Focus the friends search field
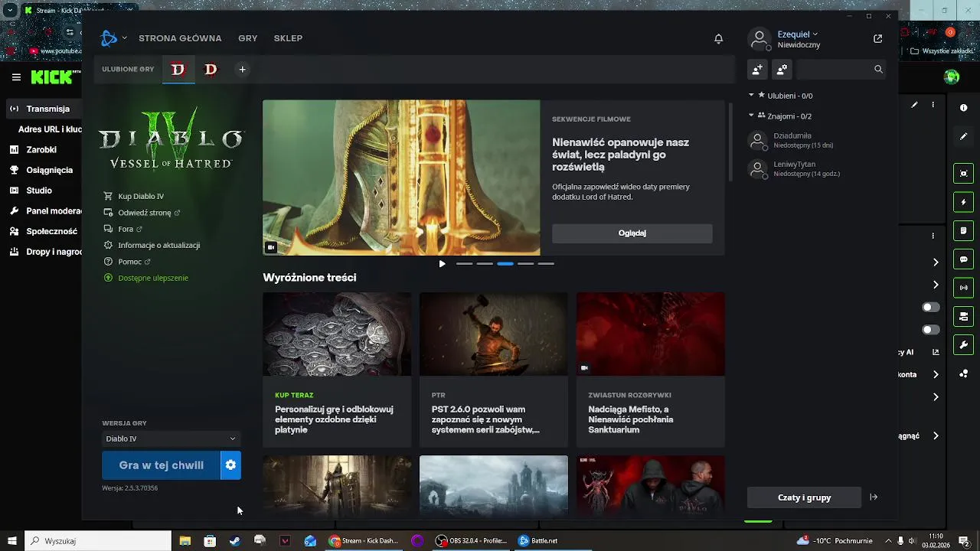Viewport: 980px width, 551px height. point(840,69)
